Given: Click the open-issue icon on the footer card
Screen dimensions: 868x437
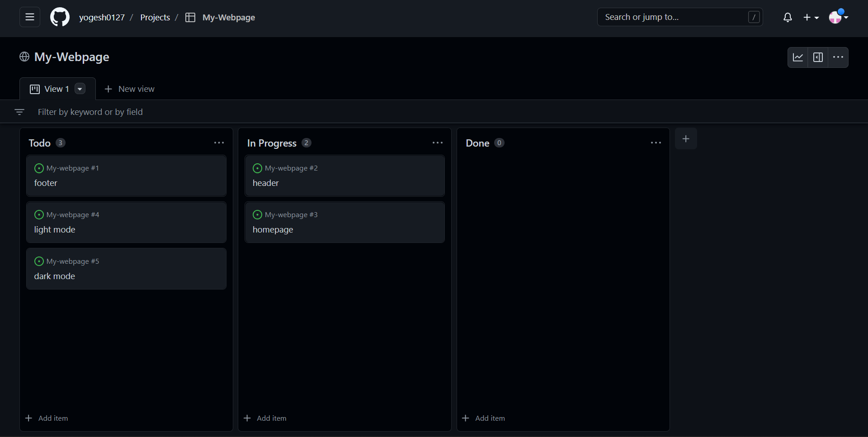Looking at the screenshot, I should coord(38,168).
